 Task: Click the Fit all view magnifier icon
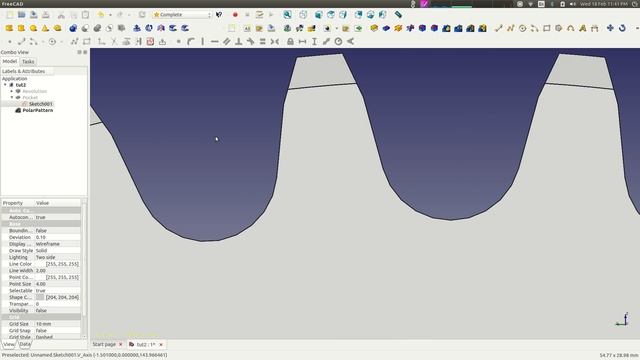click(x=287, y=15)
